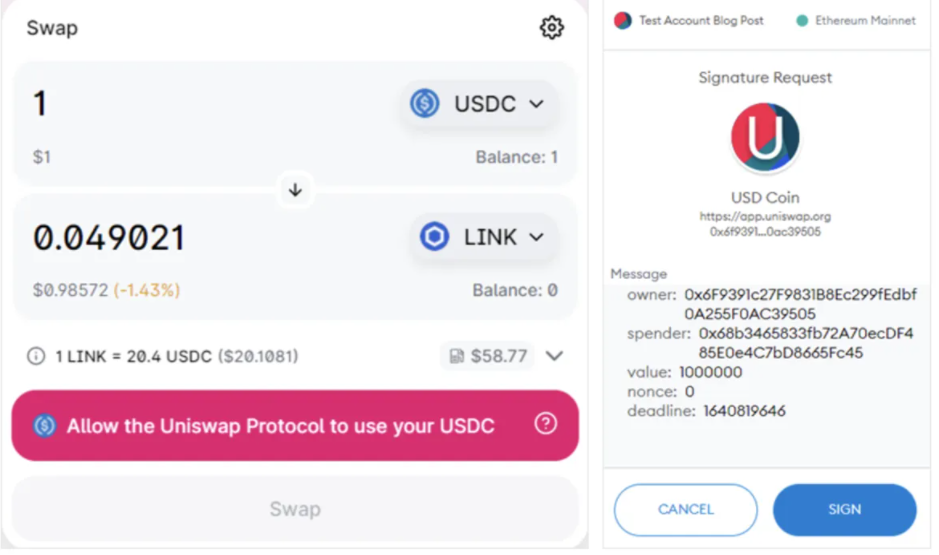Flip swap direction with down arrow
This screenshot has height=555, width=939.
point(295,190)
